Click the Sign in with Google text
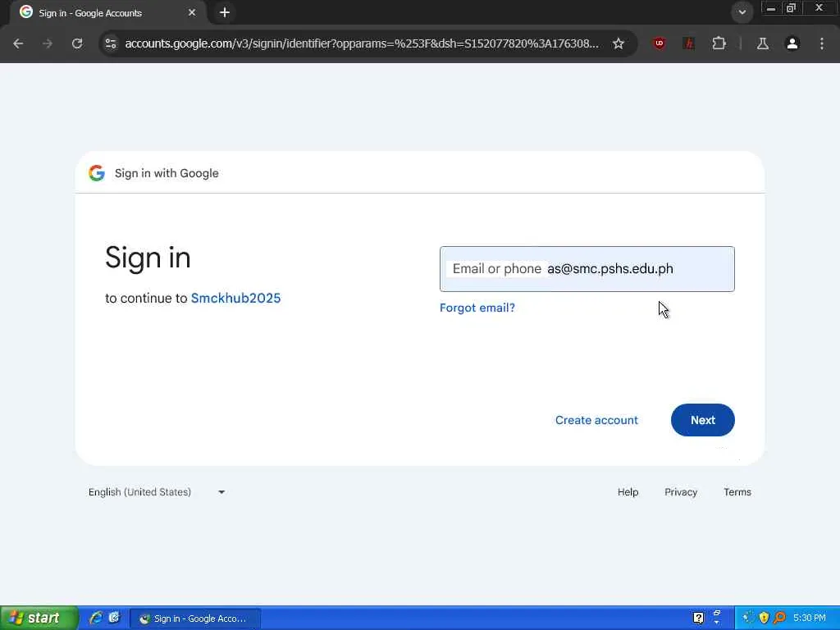840x630 pixels. pyautogui.click(x=167, y=173)
